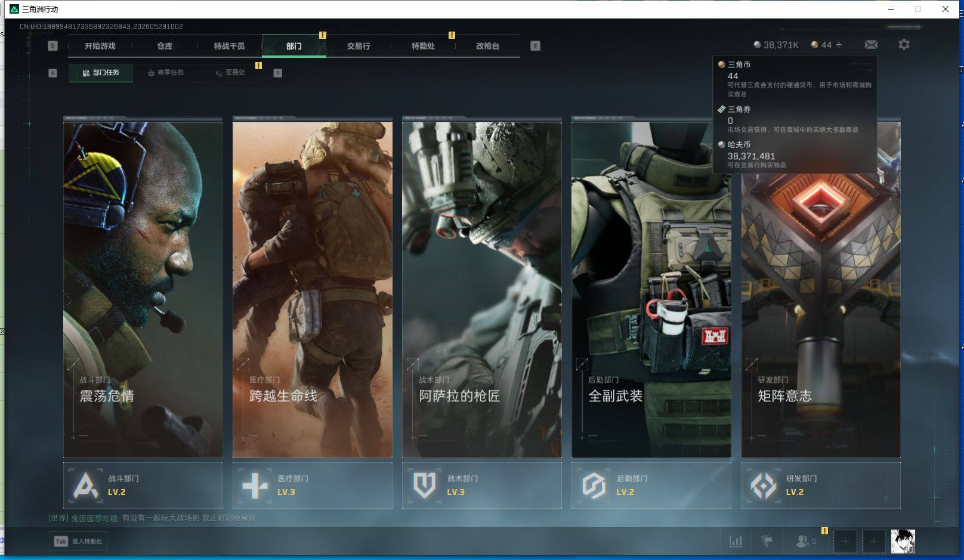Open the friends list icon
The height and width of the screenshot is (560, 964).
click(x=802, y=542)
